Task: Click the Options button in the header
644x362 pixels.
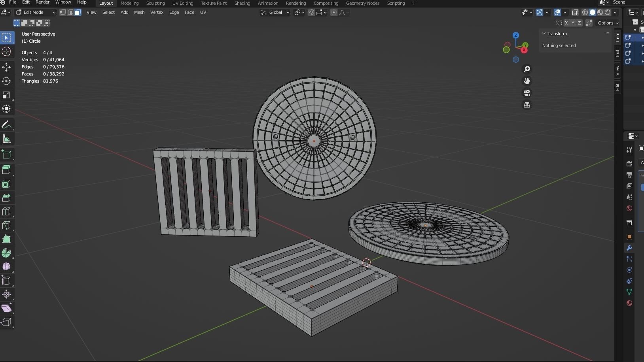Action: tap(606, 23)
